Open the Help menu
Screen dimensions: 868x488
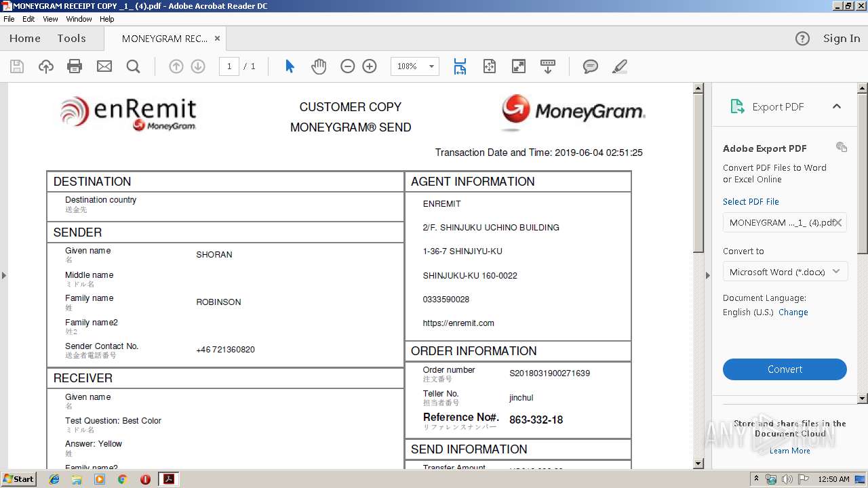[x=107, y=19]
